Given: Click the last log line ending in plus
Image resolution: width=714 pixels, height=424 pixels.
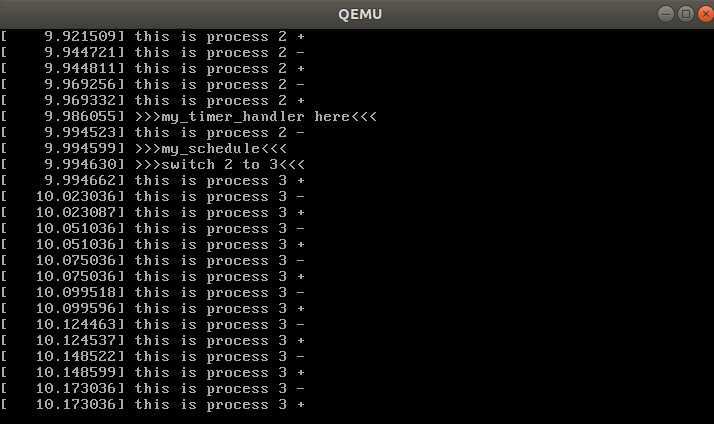Looking at the screenshot, I should (153, 404).
